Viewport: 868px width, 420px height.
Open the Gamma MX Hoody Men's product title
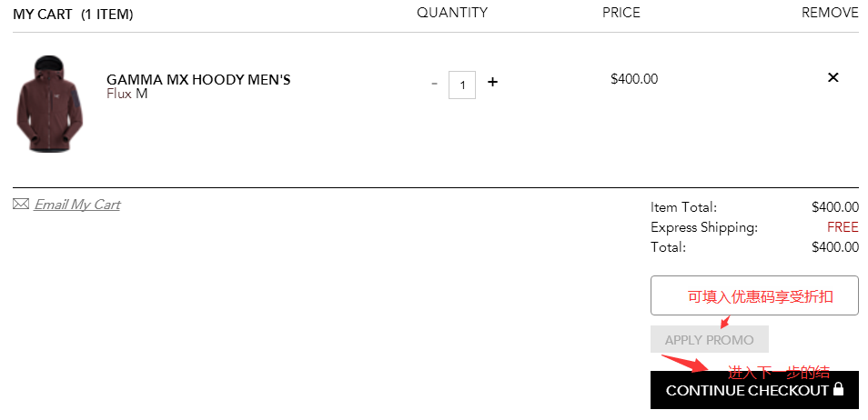(x=198, y=80)
